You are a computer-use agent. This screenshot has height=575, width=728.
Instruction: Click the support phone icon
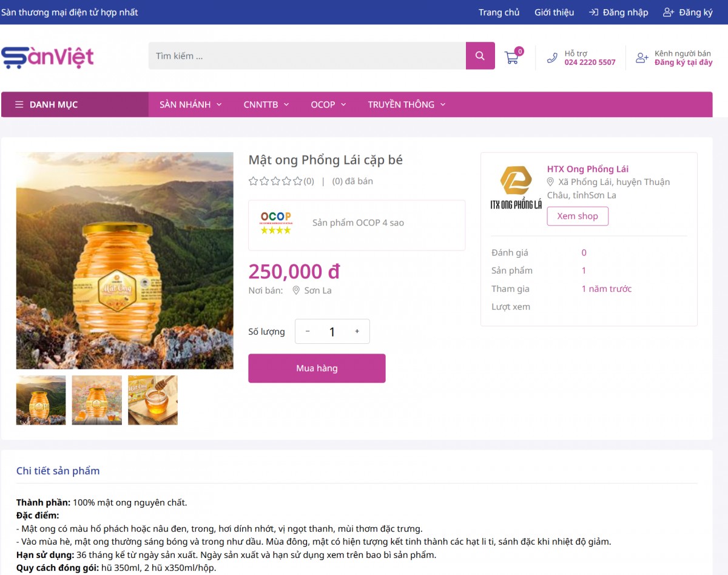coord(552,58)
